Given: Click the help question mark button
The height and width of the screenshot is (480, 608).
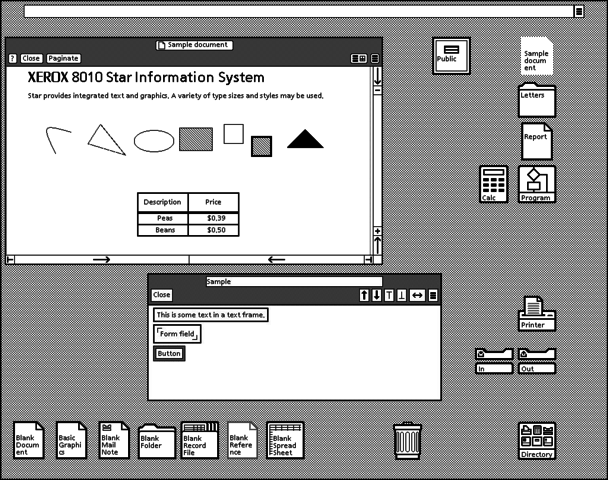Looking at the screenshot, I should [x=12, y=58].
